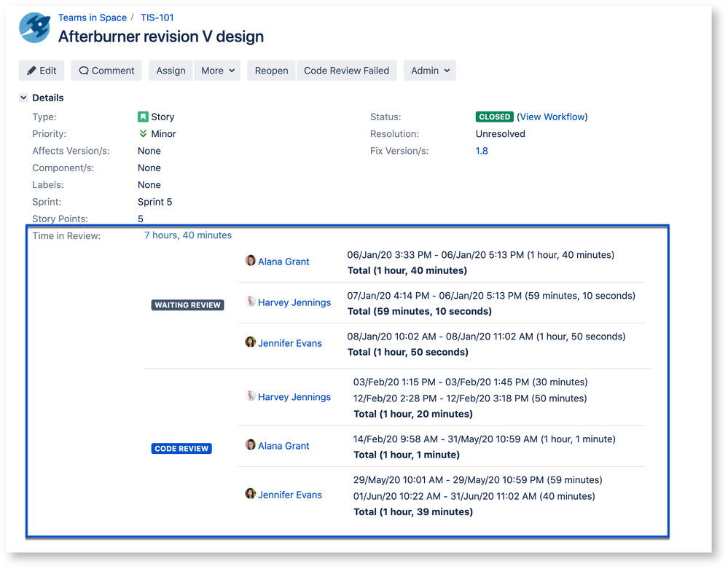This screenshot has width=728, height=569.
Task: Click the Minor priority double-chevron icon
Action: point(143,133)
